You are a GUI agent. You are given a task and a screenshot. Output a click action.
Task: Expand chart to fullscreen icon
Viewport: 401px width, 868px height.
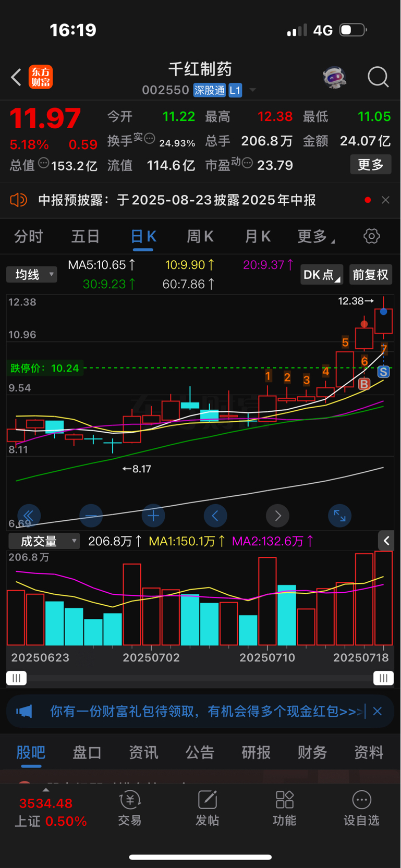click(x=339, y=516)
